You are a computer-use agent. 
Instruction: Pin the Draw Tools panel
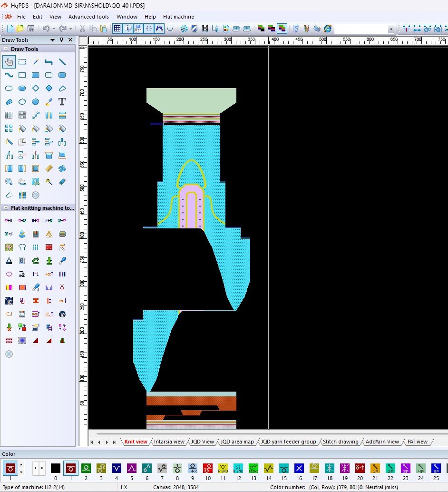tap(61, 40)
